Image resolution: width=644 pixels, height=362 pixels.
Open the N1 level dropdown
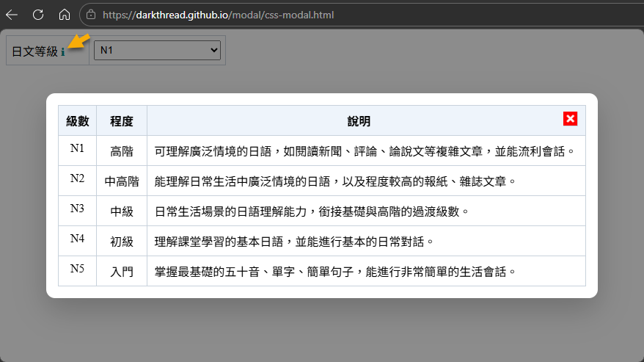(x=157, y=50)
